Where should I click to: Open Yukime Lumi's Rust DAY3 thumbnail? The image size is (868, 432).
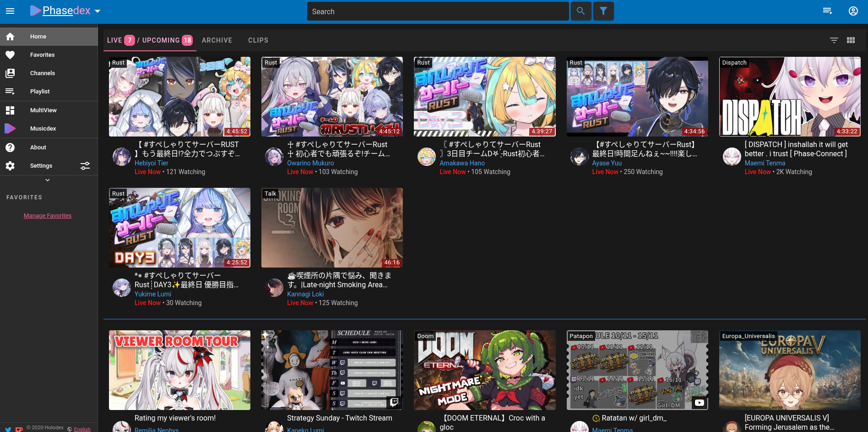coord(179,228)
